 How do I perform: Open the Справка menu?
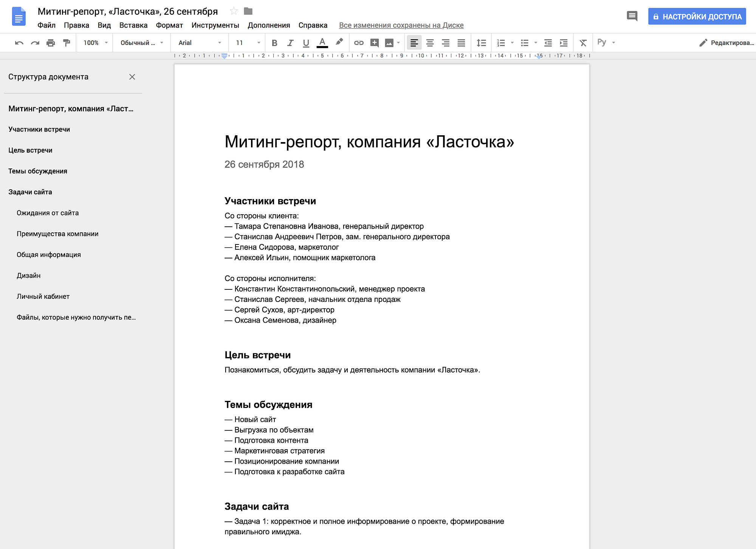(313, 25)
